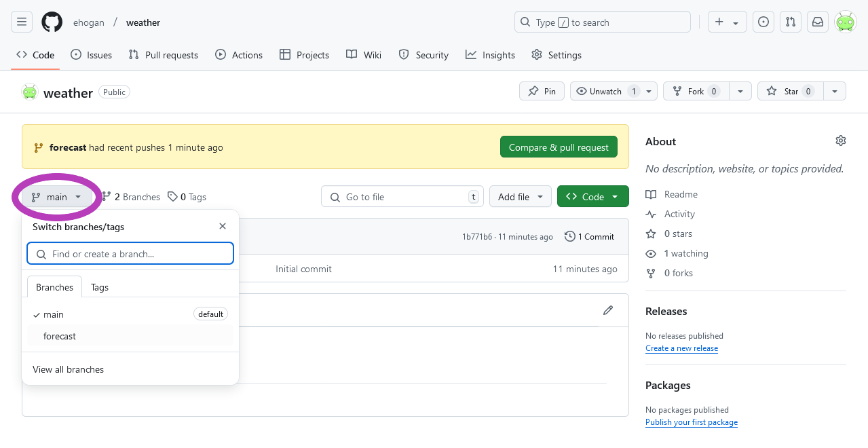Viewport: 868px width, 448px height.
Task: Expand the Star lists dropdown arrow
Action: tap(835, 91)
